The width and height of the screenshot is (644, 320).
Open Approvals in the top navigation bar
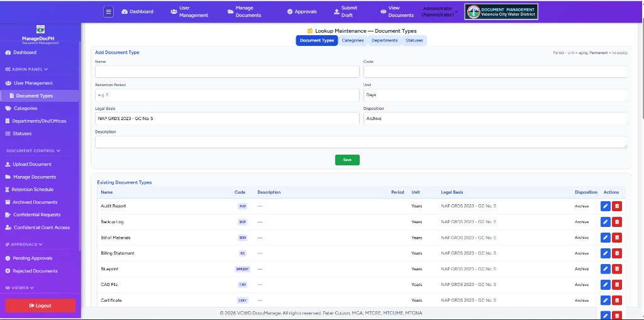click(302, 12)
